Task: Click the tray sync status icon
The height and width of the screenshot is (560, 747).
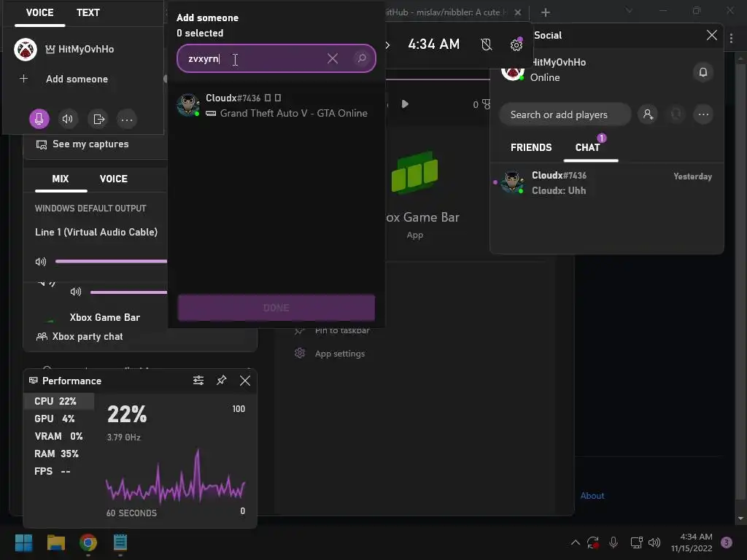Action: (x=593, y=542)
